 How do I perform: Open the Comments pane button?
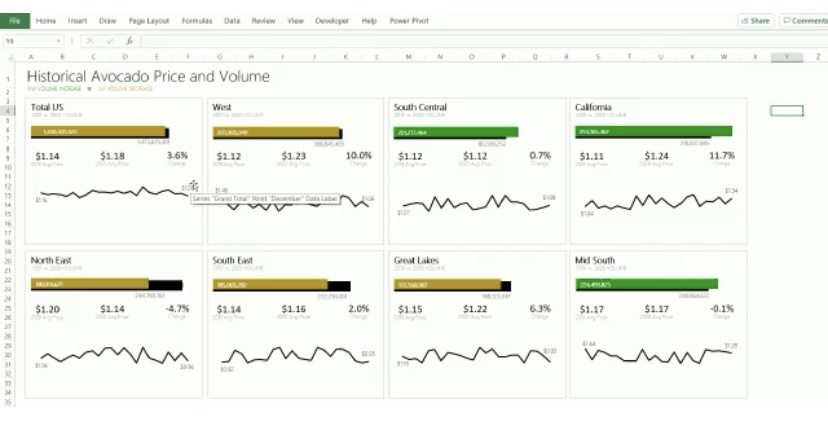pyautogui.click(x=805, y=21)
